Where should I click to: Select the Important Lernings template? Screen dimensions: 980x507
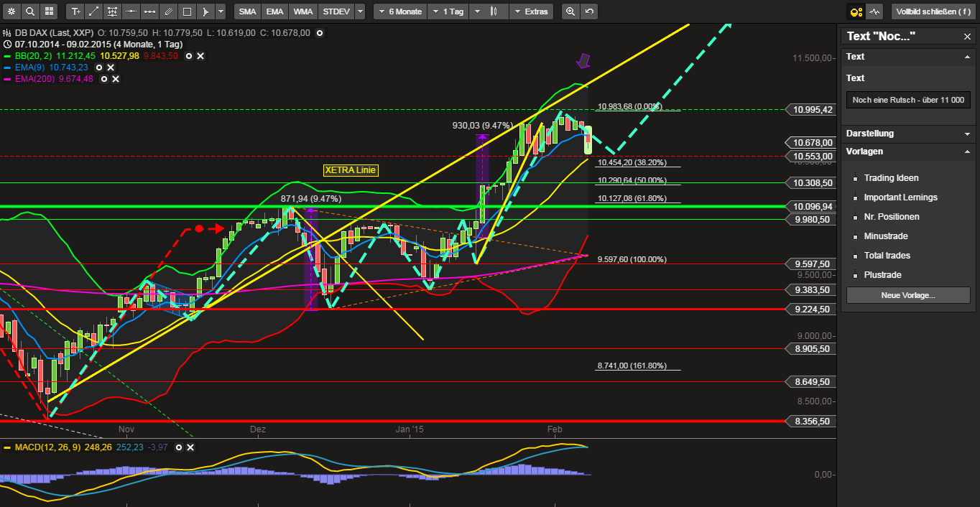pos(900,197)
